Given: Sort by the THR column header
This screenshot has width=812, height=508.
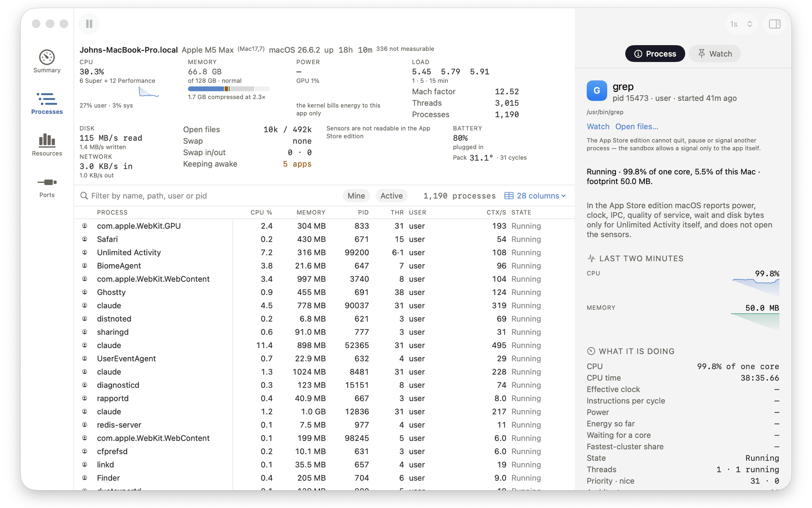Looking at the screenshot, I should tap(397, 212).
